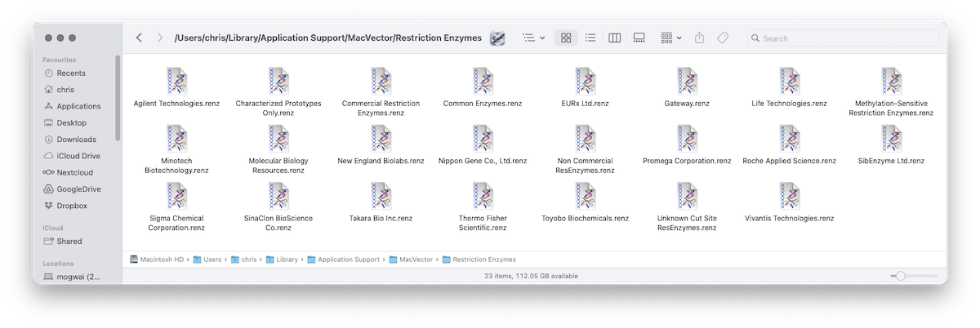
Task: Select Commercial Restriction Enzymes.renz file icon
Action: [x=381, y=82]
